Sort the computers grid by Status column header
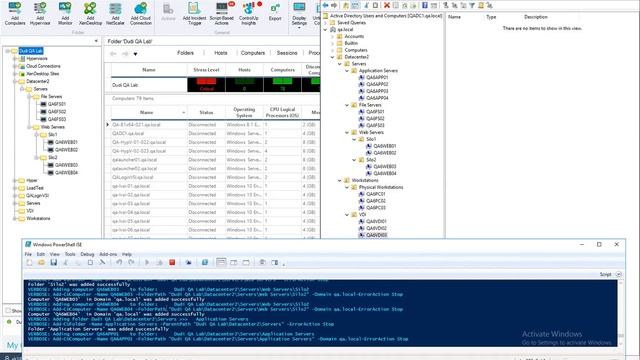 click(206, 112)
